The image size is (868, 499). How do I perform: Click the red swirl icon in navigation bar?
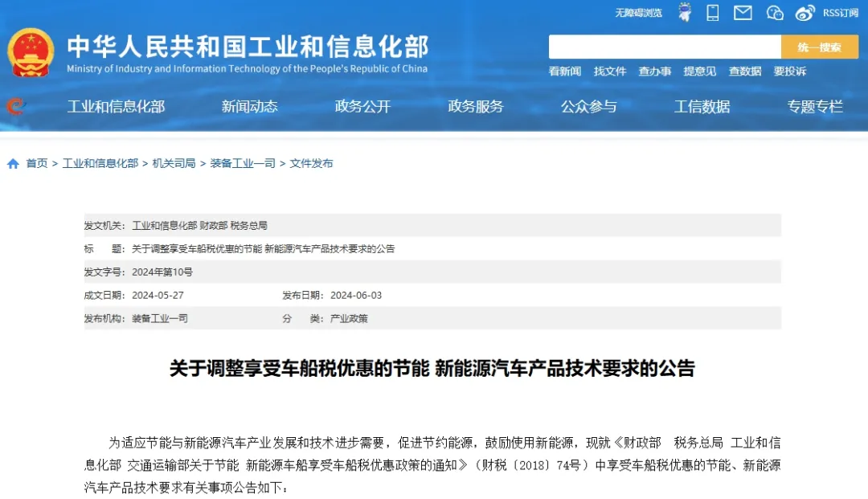coord(14,106)
